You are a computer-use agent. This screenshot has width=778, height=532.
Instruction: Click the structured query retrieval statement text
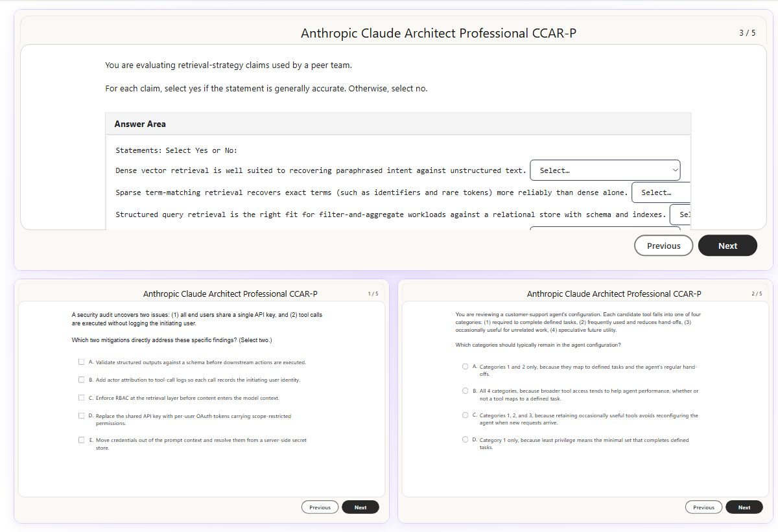pyautogui.click(x=390, y=214)
